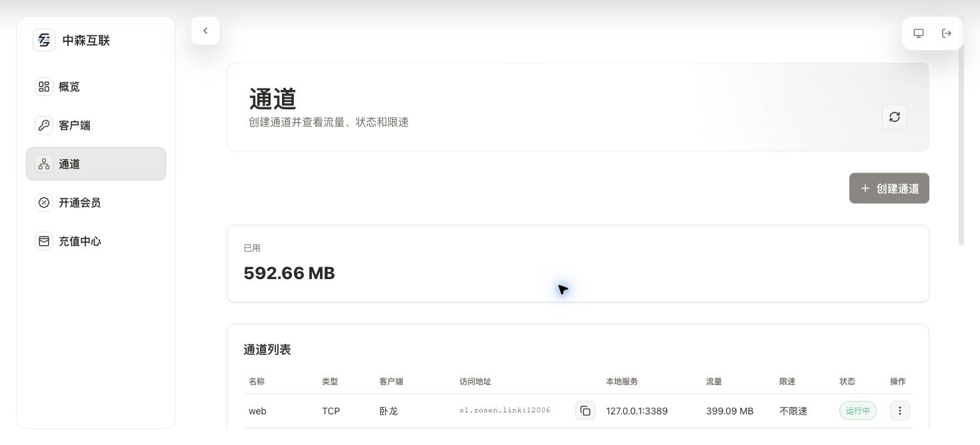
Task: Click the monitor theme icon
Action: click(x=919, y=33)
